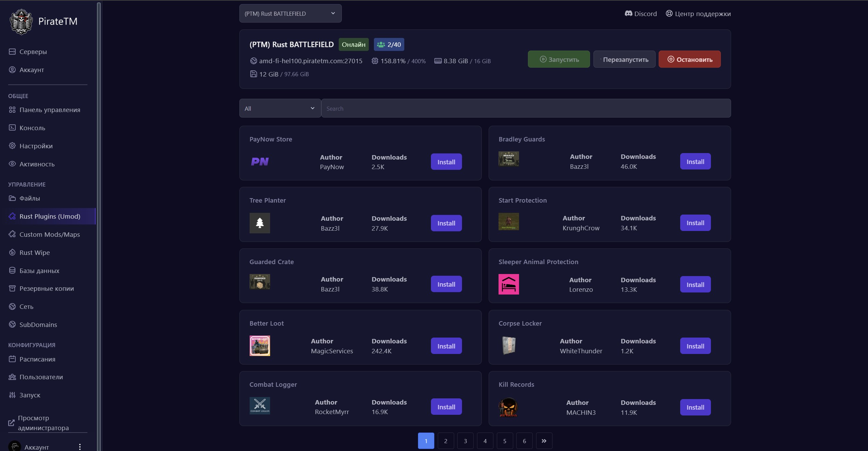Install the PayNow Store plugin
Screen dimensions: 868x451
[x=446, y=162]
